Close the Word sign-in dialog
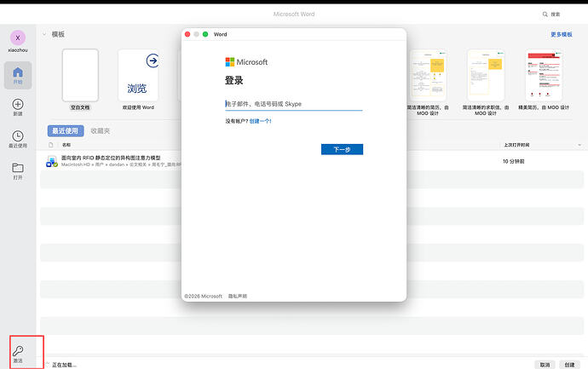This screenshot has width=588, height=369. click(x=187, y=34)
